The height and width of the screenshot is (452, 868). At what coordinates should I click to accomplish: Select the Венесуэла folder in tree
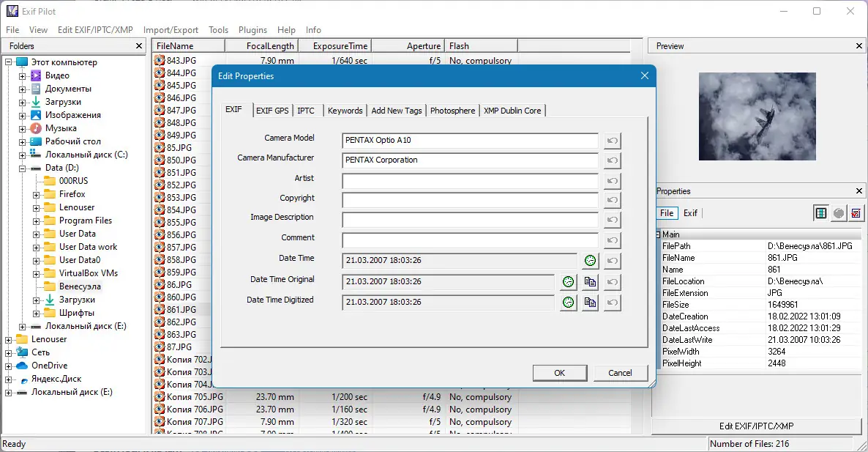coord(80,286)
